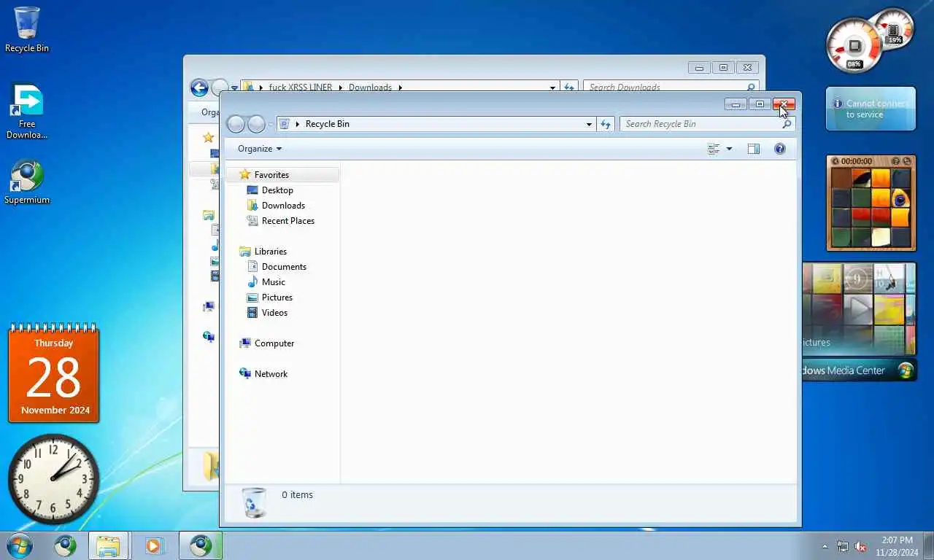Click the forward arrow in Recycle Bin window
Viewport: 934px width, 560px height.
pos(256,124)
